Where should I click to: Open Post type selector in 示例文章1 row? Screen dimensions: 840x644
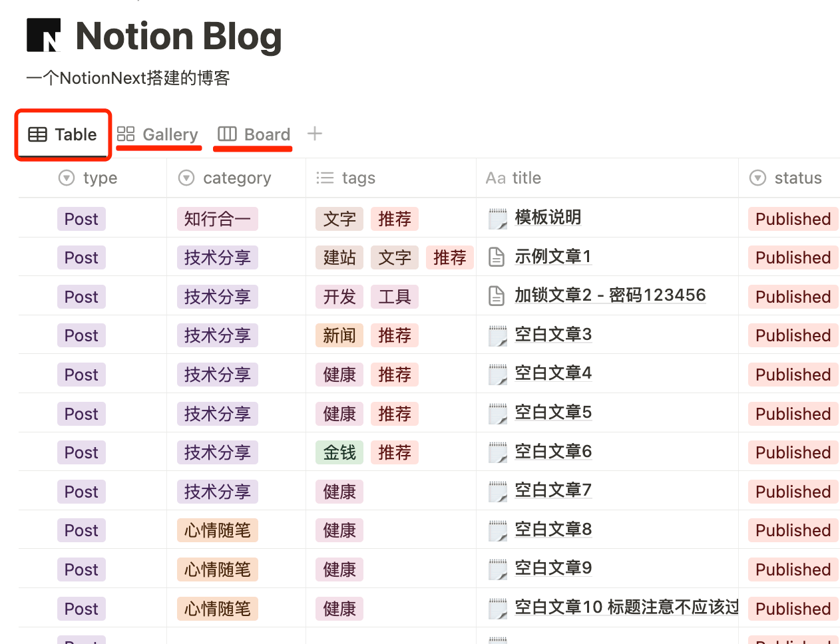click(x=81, y=257)
